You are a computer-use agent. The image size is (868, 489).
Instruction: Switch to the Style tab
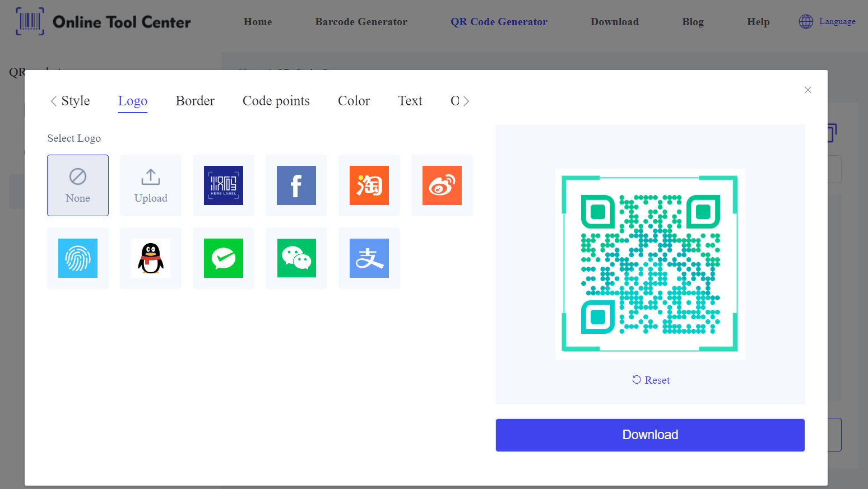[76, 101]
